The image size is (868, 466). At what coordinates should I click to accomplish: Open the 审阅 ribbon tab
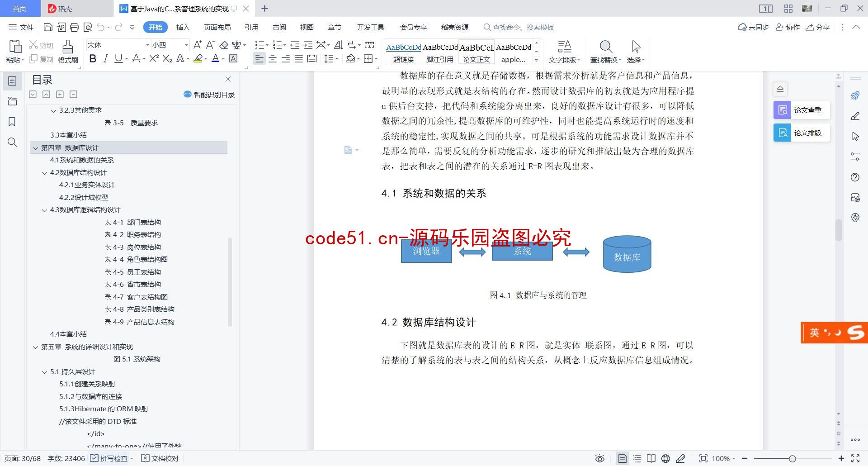tap(279, 27)
